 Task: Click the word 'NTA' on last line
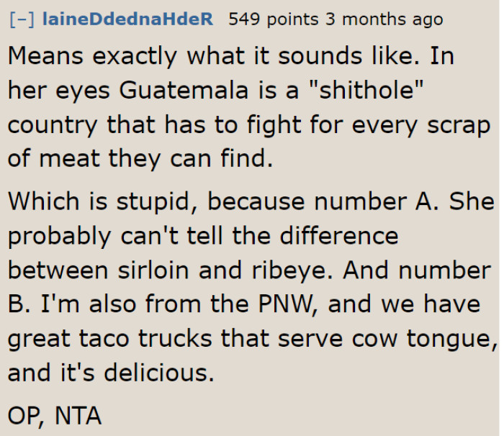tap(78, 416)
